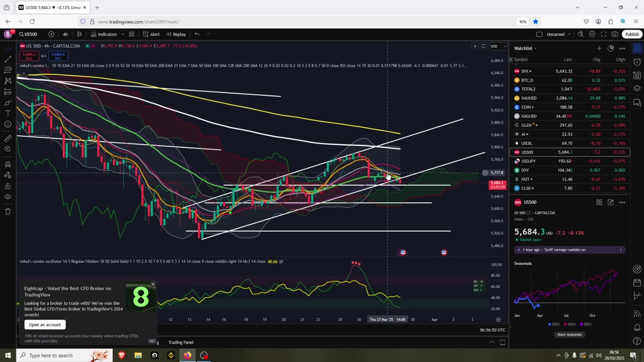This screenshot has height=362, width=644.
Task: Collapse the bottom panel chevron
Action: click(x=492, y=342)
